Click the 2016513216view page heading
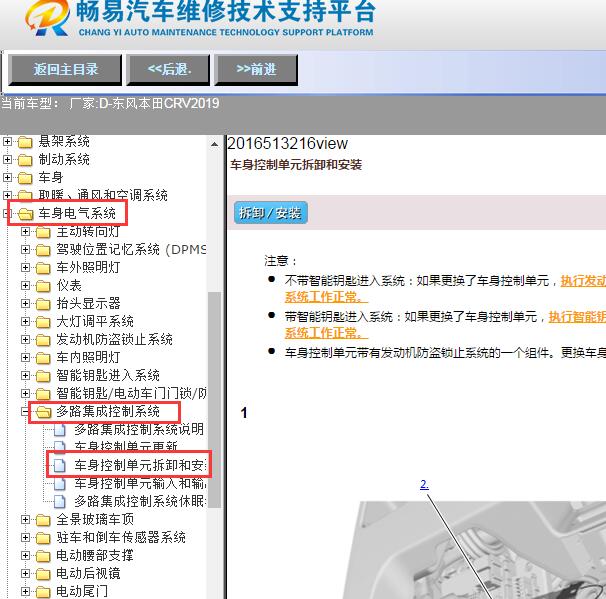606x599 pixels. coord(288,144)
